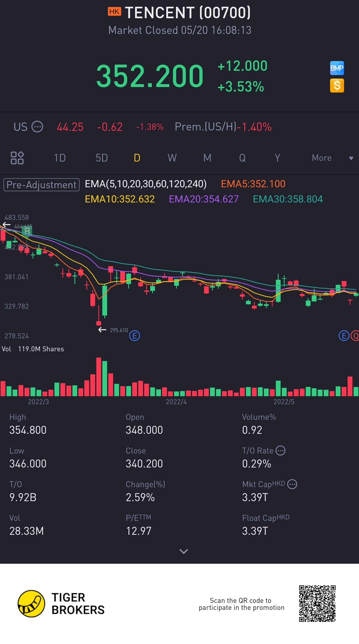Open the More timeframes dropdown

(x=333, y=158)
